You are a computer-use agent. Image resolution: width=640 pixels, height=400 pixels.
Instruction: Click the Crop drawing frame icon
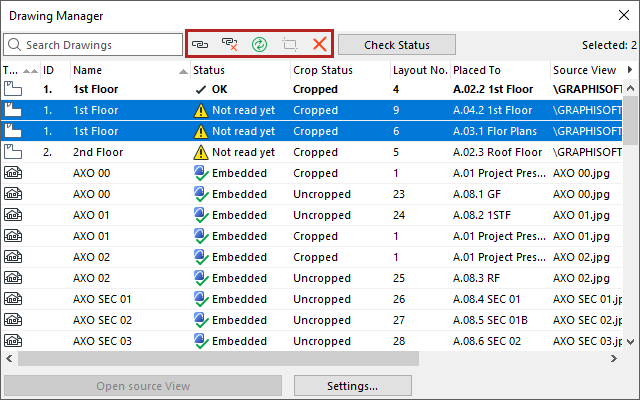(x=290, y=45)
